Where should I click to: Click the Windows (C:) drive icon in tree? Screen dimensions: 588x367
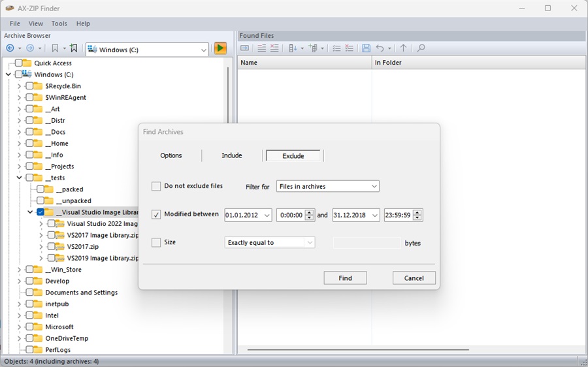(27, 74)
